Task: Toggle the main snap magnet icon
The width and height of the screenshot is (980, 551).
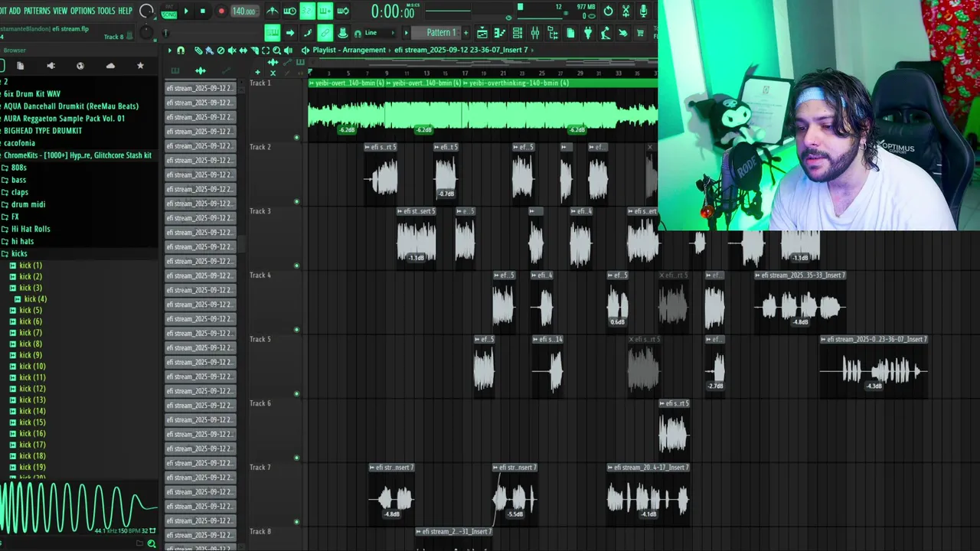Action: [358, 34]
